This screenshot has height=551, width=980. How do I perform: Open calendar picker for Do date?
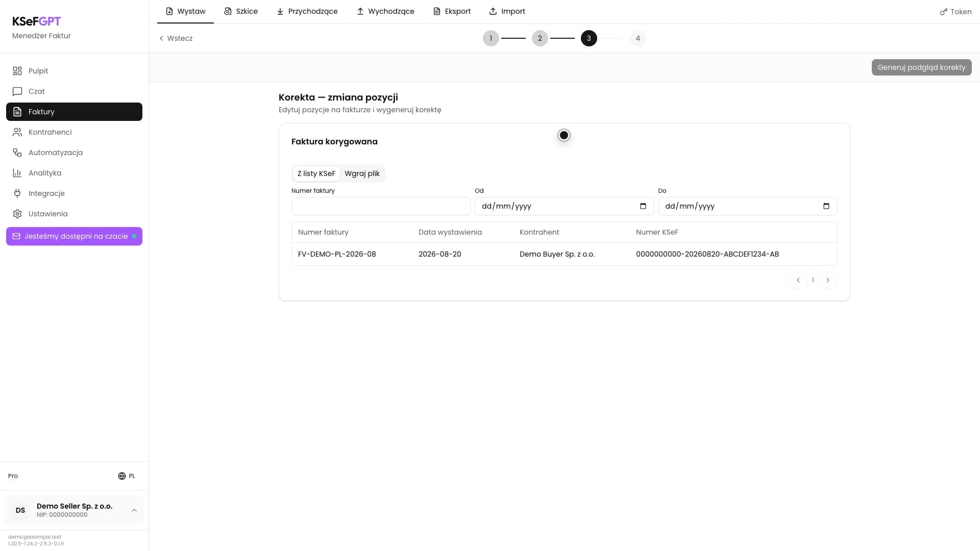(826, 206)
